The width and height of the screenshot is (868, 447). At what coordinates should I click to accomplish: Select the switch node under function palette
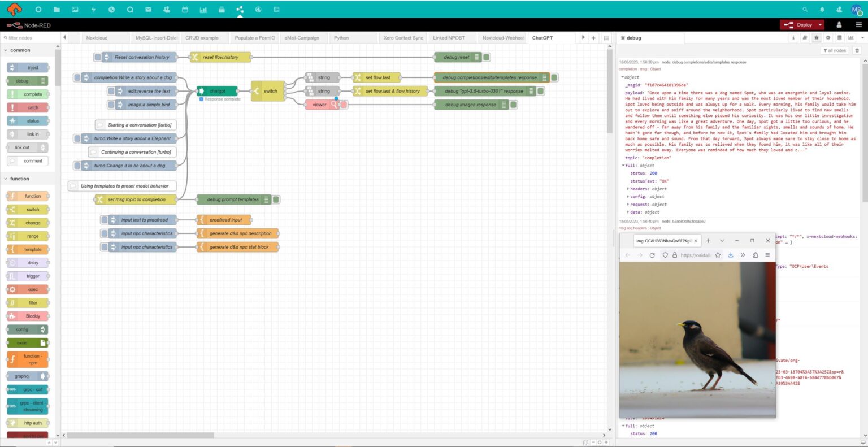(x=27, y=209)
